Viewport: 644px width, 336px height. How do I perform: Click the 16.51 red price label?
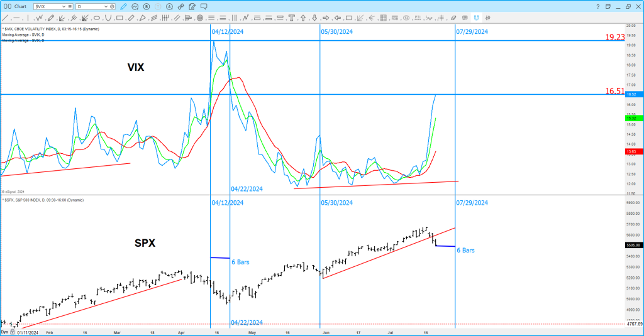tap(615, 91)
